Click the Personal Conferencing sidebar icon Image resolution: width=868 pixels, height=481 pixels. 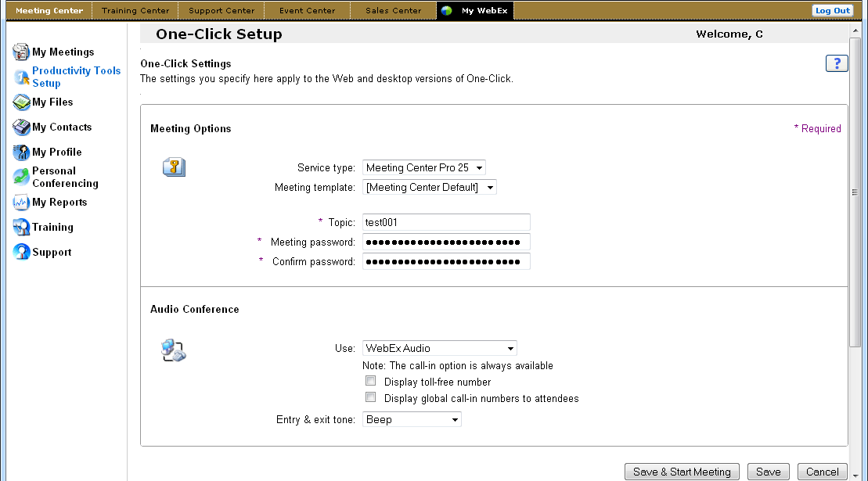pyautogui.click(x=21, y=177)
